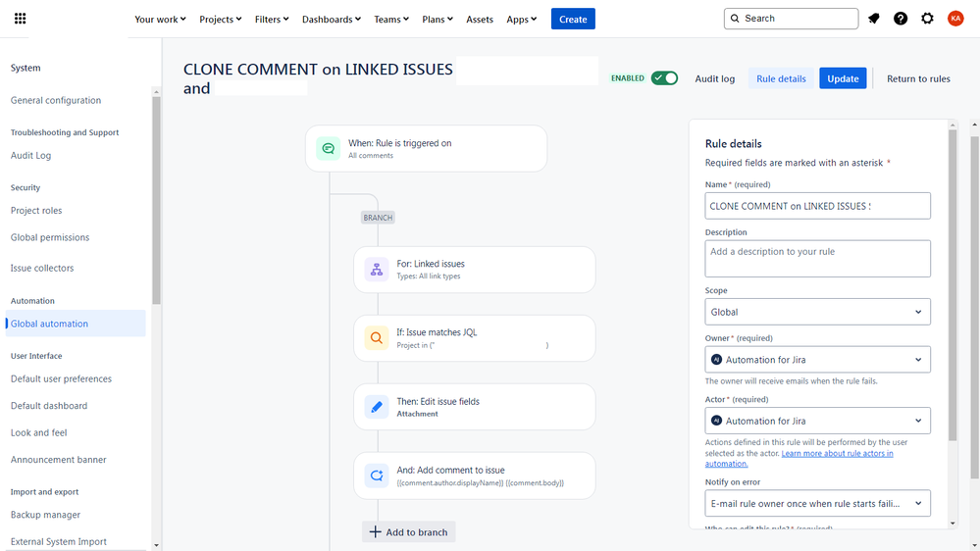The image size is (980, 551).
Task: Select the If: Issue matches JQL card
Action: pos(475,338)
